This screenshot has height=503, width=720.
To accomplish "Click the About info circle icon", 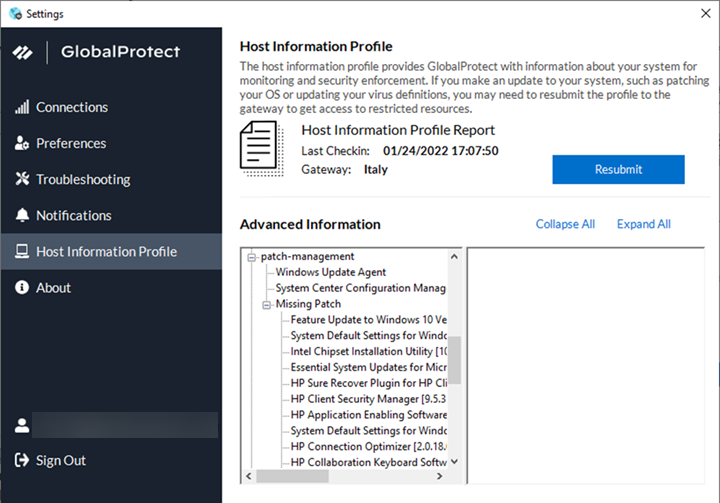I will [x=22, y=288].
